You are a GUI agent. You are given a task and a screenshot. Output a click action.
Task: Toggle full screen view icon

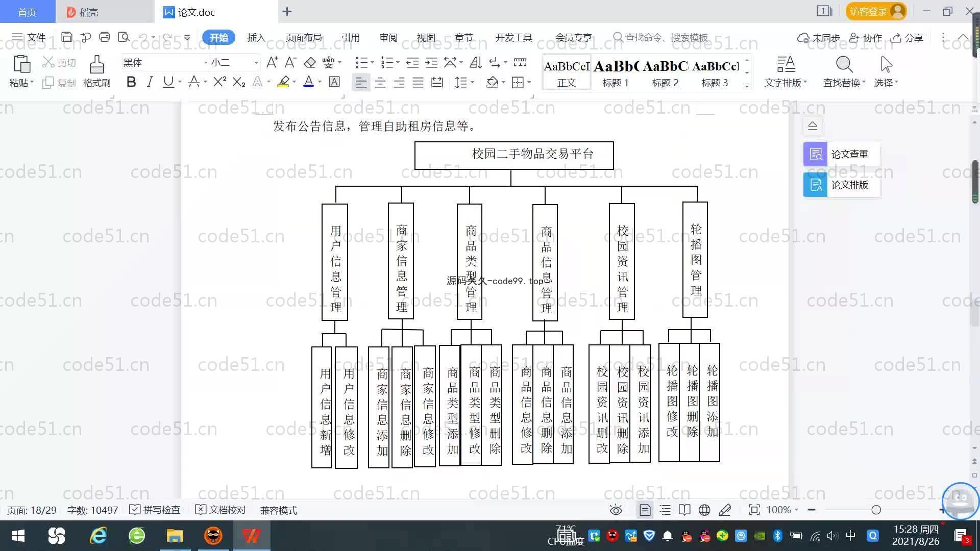754,510
